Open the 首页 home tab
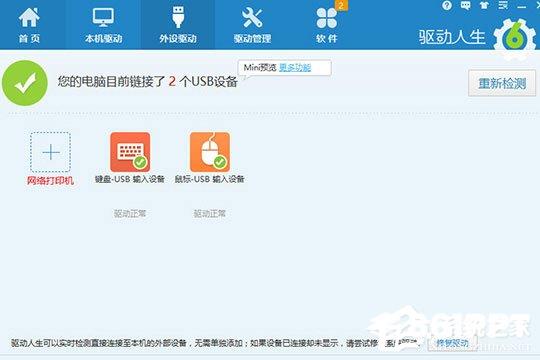This screenshot has width=540, height=360. point(29,25)
